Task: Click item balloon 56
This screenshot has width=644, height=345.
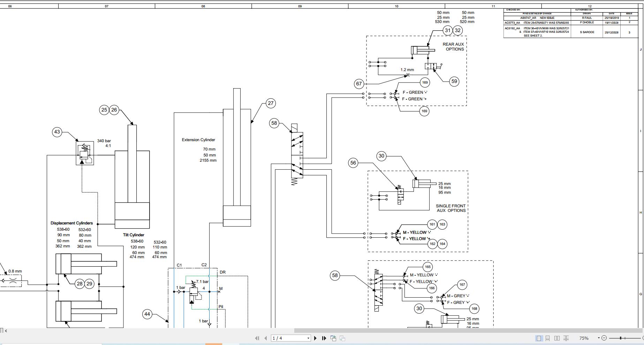Action: (353, 163)
